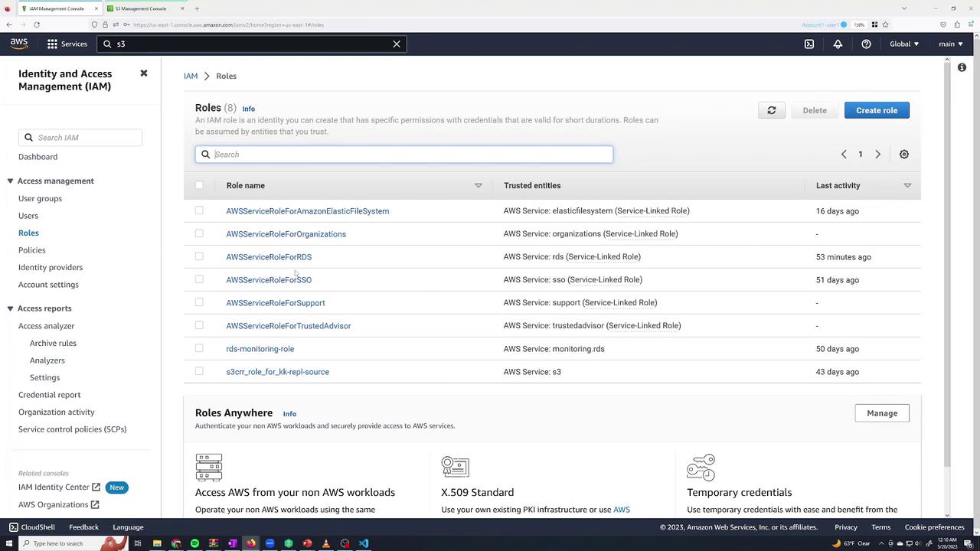
Task: Click the Search IAM field in sidebar
Action: (80, 138)
